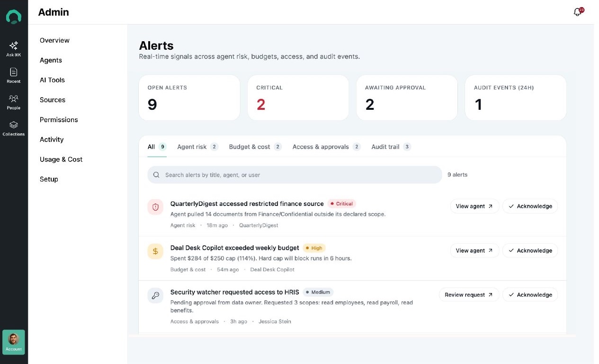This screenshot has height=364, width=599.
Task: Switch to the Access & approvals tab
Action: (326, 147)
